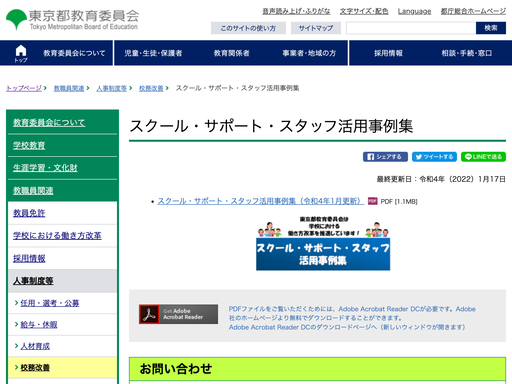Viewport: 512px width, 384px height.
Task: Click the 検索 search button
Action: tap(491, 28)
